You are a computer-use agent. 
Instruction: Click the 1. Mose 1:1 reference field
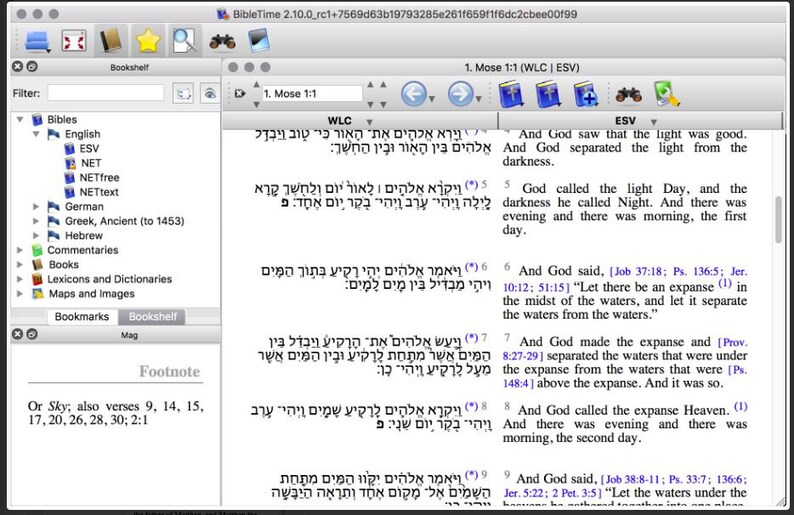(312, 94)
